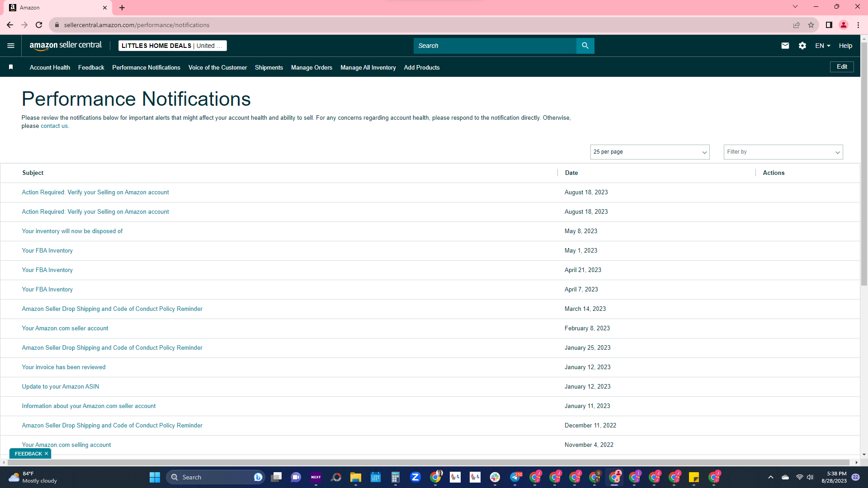
Task: Open the April 21, 2023 FBA Inventory notification
Action: [47, 270]
